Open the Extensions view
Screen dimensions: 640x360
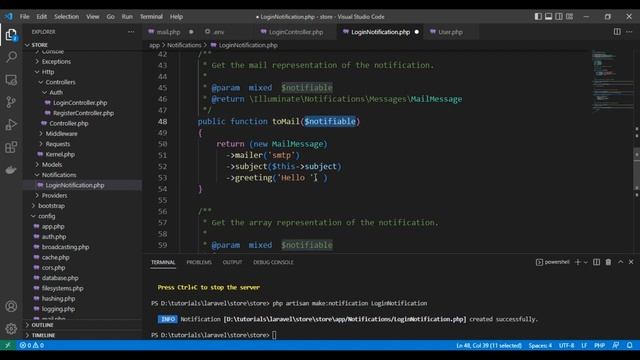pos(11,147)
